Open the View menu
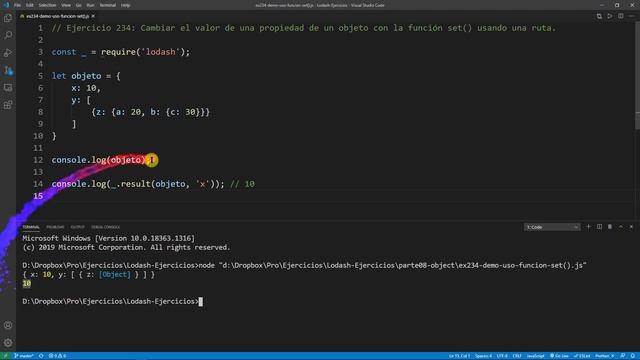640x360 pixels. click(66, 5)
